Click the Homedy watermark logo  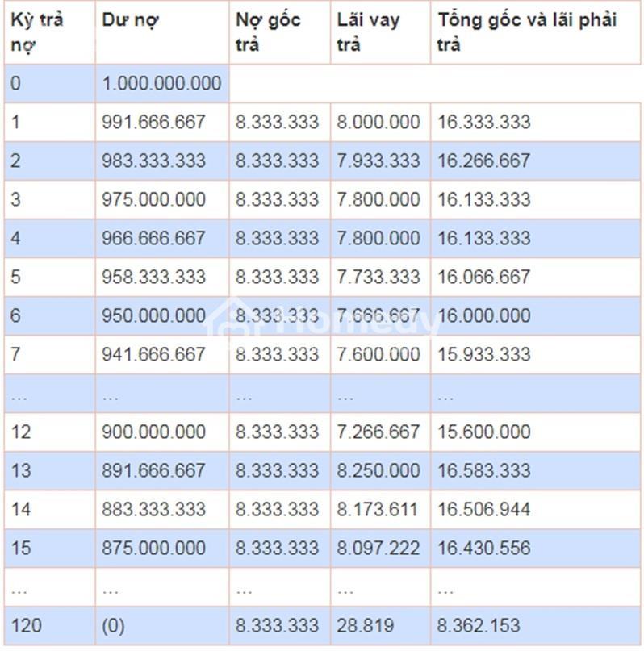[x=324, y=319]
